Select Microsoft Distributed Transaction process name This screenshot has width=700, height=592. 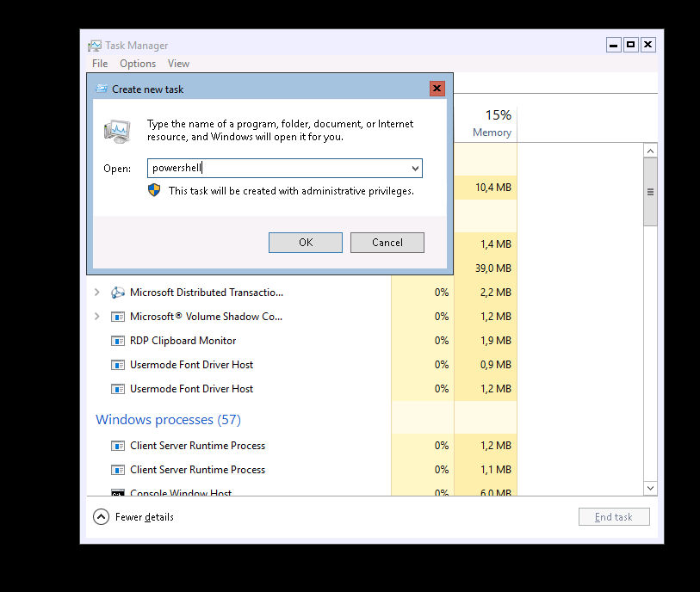pyautogui.click(x=207, y=293)
